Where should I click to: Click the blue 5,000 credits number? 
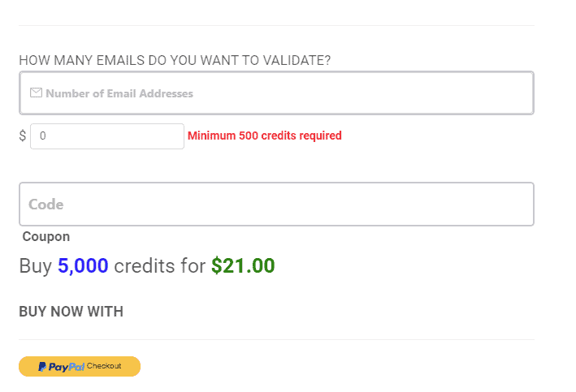83,265
